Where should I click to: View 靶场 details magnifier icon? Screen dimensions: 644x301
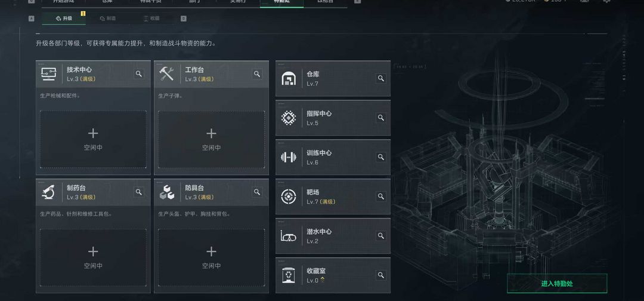(380, 196)
